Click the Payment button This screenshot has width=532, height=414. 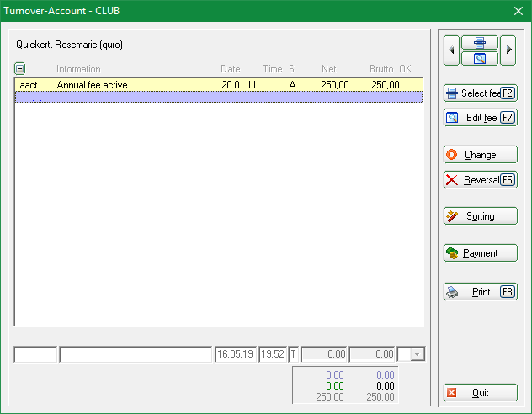tap(481, 253)
